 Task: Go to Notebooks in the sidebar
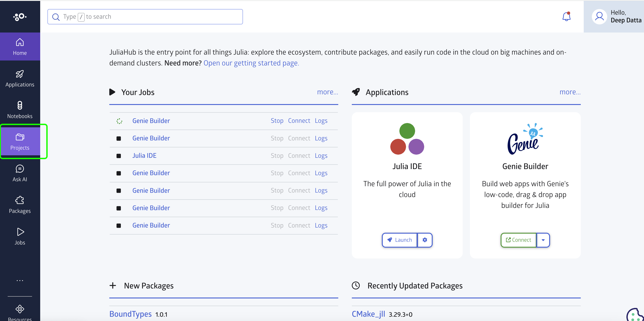tap(20, 110)
